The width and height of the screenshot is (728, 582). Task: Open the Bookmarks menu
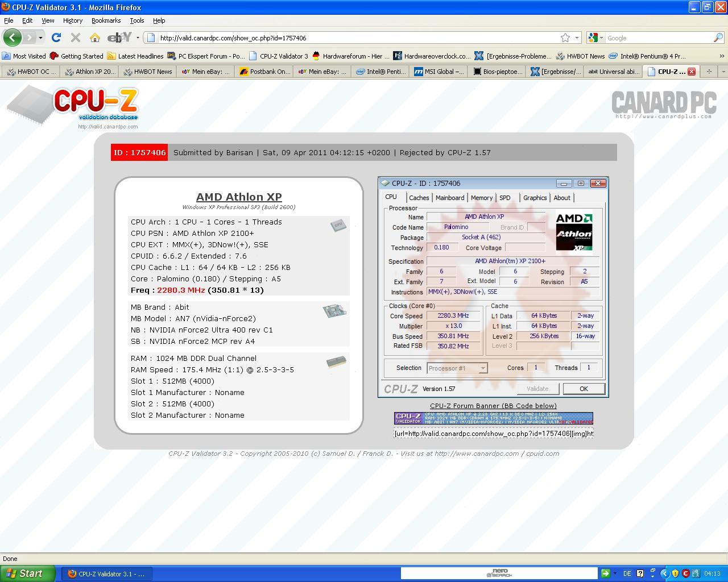(106, 20)
